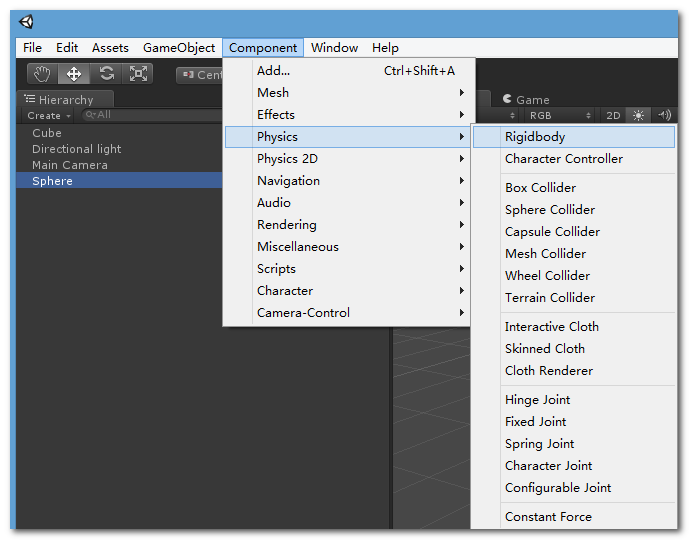This screenshot has width=689, height=540.
Task: Add a Sphere Collider
Action: tap(574, 210)
